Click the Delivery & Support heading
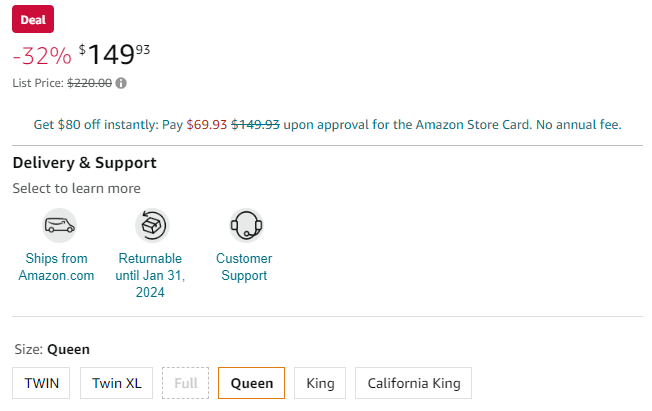This screenshot has height=411, width=652. coord(84,162)
